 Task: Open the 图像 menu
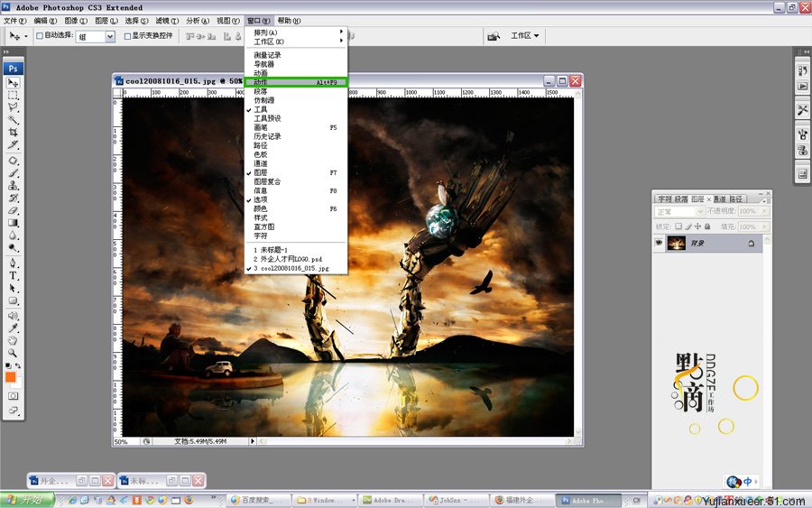pyautogui.click(x=76, y=21)
